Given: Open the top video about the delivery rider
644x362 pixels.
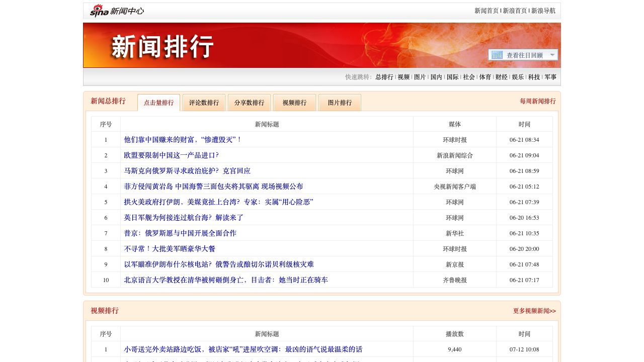Looking at the screenshot, I should click(x=243, y=349).
